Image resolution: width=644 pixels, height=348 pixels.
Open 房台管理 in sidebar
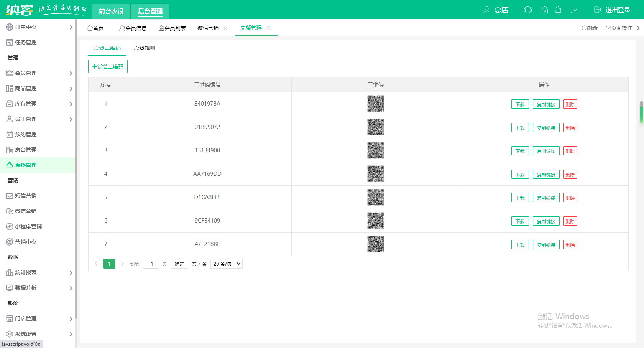pos(38,150)
